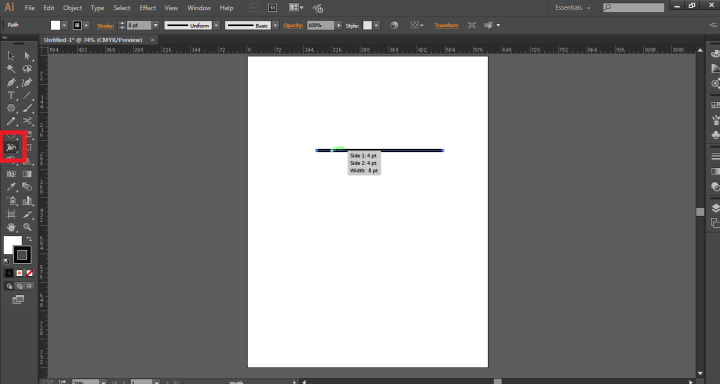720x384 pixels.
Task: Select the Blend tool
Action: pyautogui.click(x=28, y=187)
